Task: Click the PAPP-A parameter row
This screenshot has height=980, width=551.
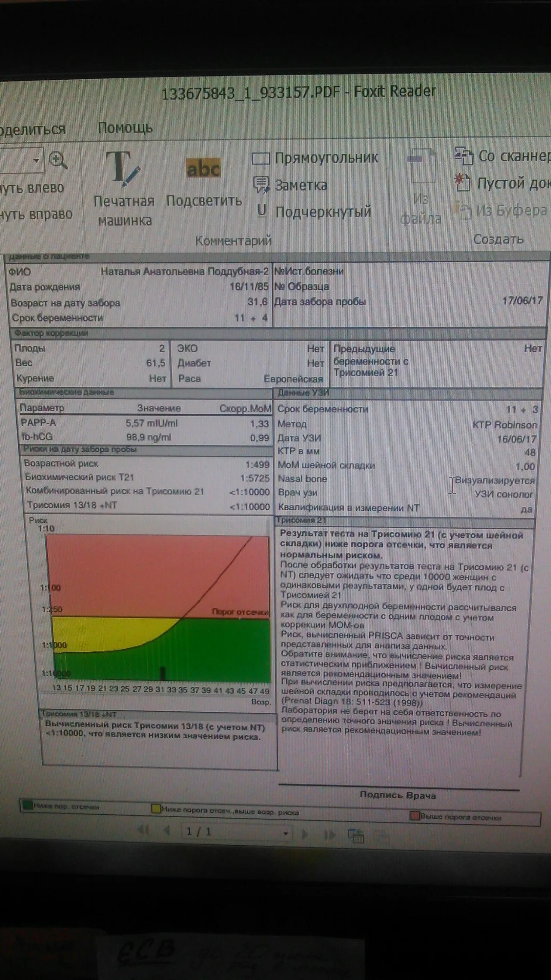Action: [145, 423]
